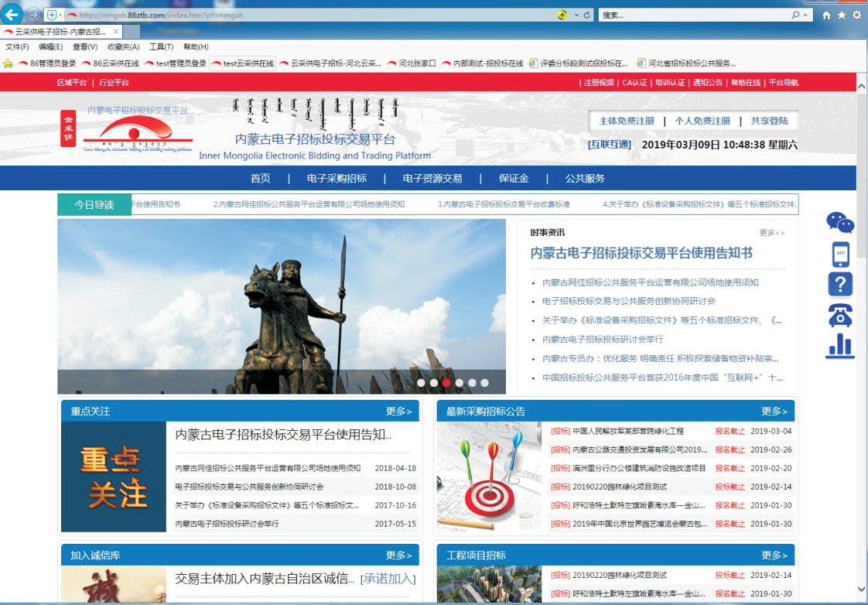Open the 帮助(H) menu
Screen dimensions: 868x605
point(196,47)
